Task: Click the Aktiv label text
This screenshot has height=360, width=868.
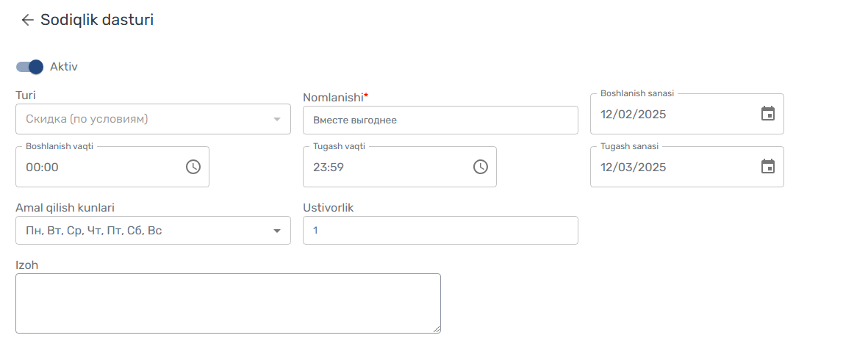Action: pos(64,67)
